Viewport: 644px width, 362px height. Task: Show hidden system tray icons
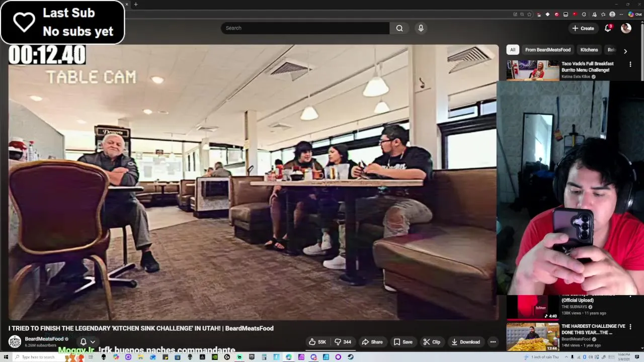tap(566, 357)
